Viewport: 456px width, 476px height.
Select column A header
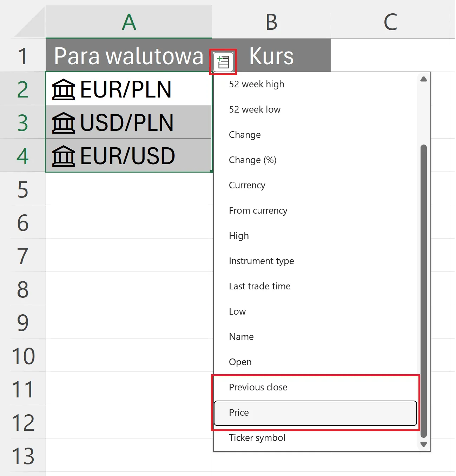click(x=129, y=22)
